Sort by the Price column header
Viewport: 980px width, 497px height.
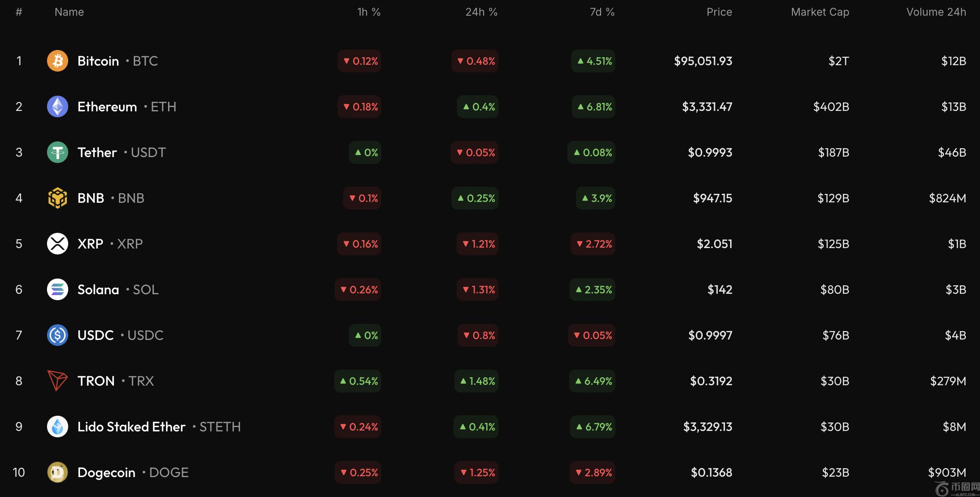click(719, 12)
